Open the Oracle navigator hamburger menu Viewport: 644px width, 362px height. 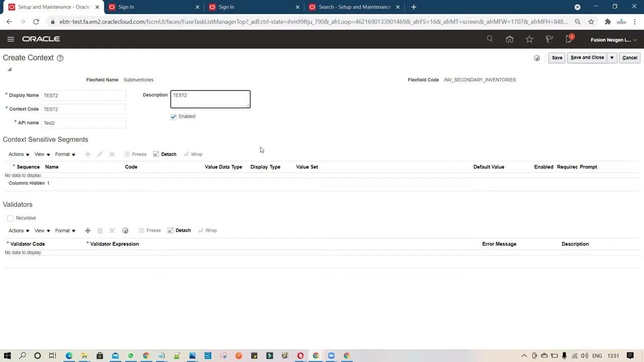point(11,39)
